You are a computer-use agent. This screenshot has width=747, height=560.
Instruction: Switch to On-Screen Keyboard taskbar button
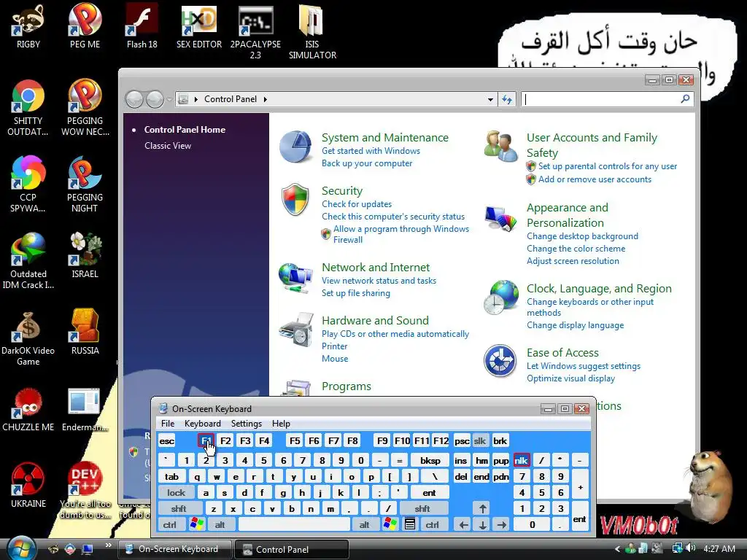coord(175,549)
